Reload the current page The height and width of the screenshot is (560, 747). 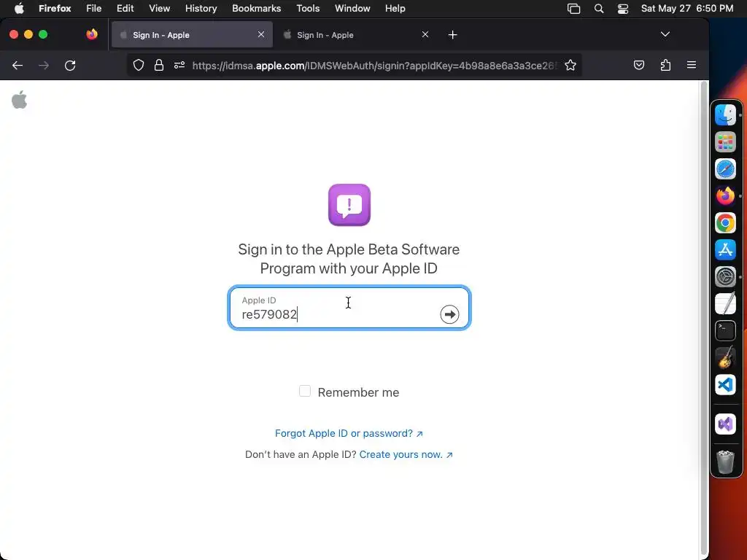pyautogui.click(x=70, y=65)
